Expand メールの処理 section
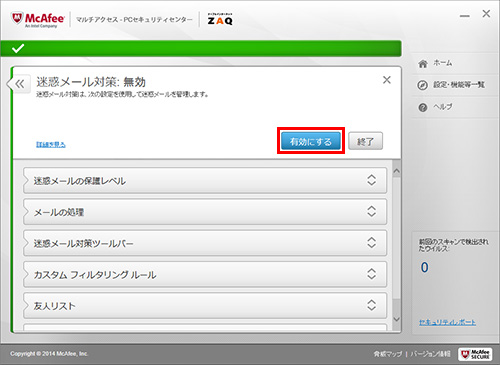Image resolution: width=500 pixels, height=365 pixels. 205,212
